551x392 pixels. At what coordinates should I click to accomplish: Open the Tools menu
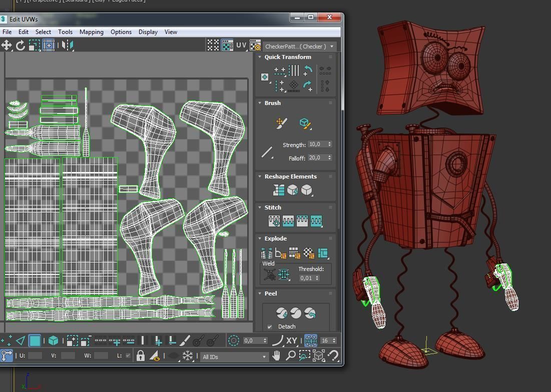[65, 32]
